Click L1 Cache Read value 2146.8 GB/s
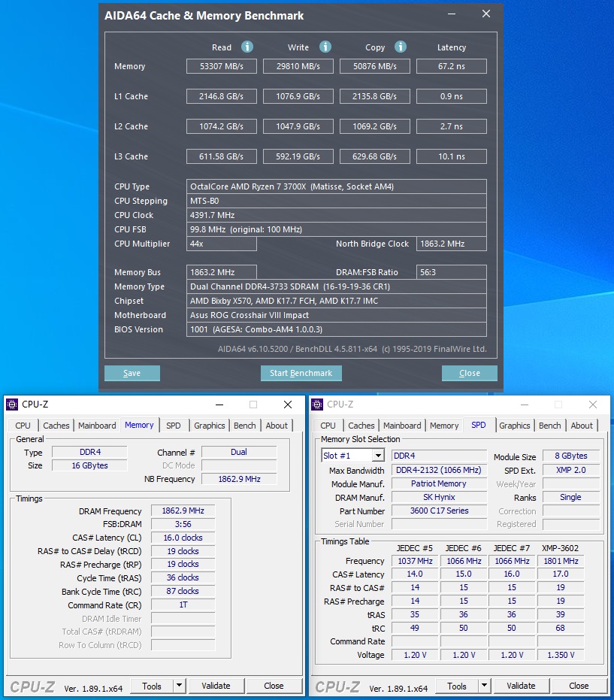The width and height of the screenshot is (614, 700). pos(221,96)
